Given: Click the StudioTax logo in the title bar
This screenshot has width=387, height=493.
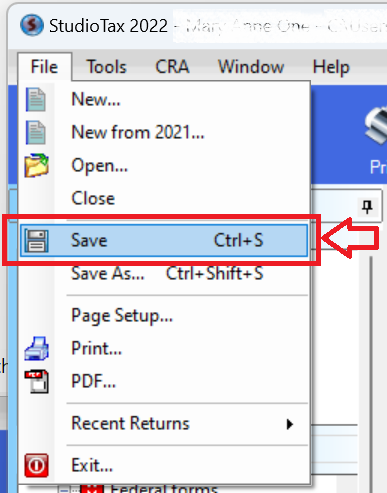Looking at the screenshot, I should tap(32, 25).
